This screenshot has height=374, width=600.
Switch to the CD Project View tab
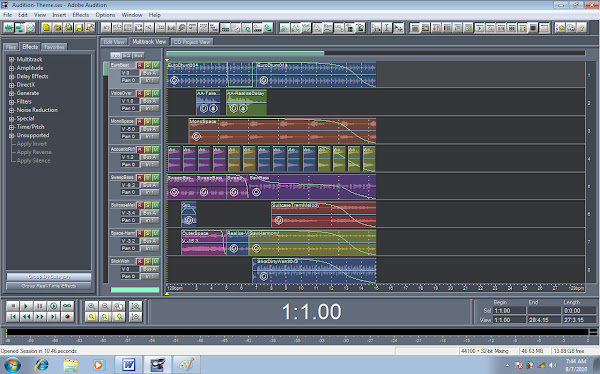(192, 42)
